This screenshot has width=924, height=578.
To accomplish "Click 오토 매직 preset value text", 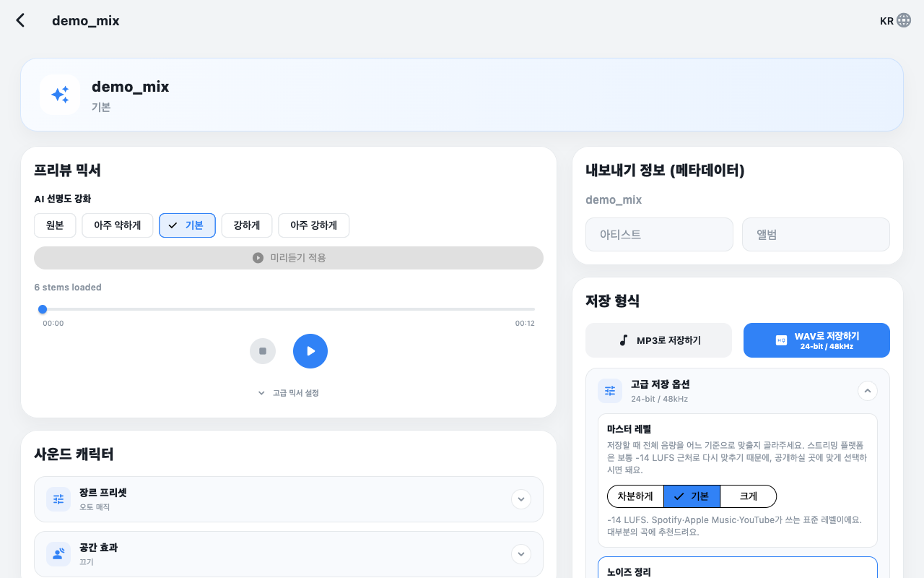I will point(95,507).
